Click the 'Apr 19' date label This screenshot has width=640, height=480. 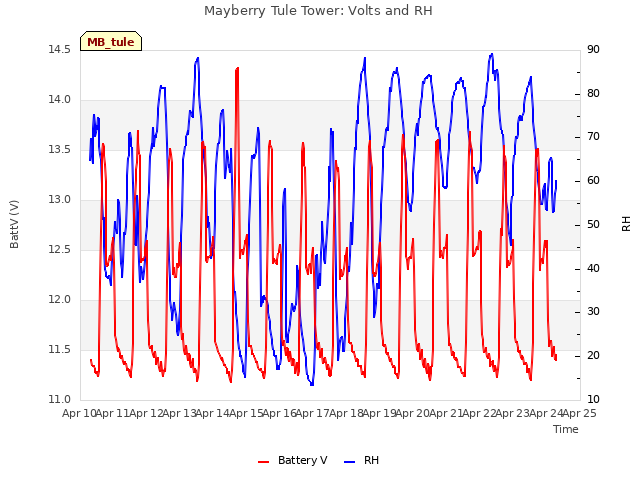[x=379, y=413]
